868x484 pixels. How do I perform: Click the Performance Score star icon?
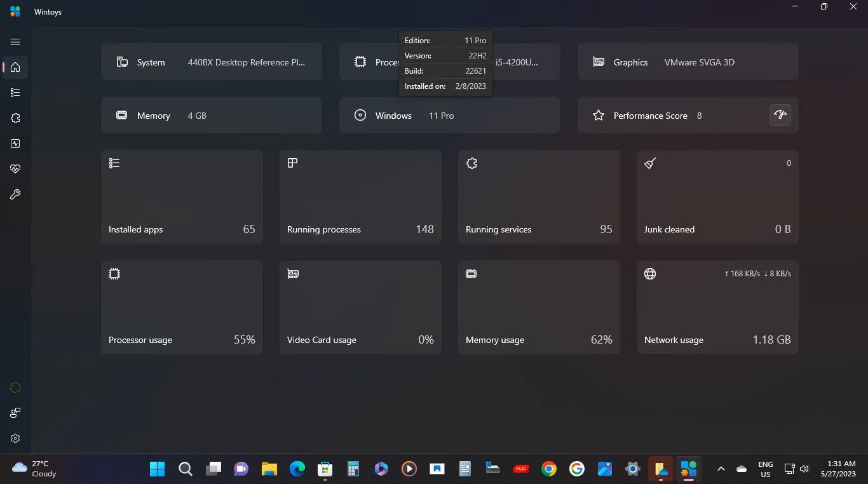tap(598, 115)
